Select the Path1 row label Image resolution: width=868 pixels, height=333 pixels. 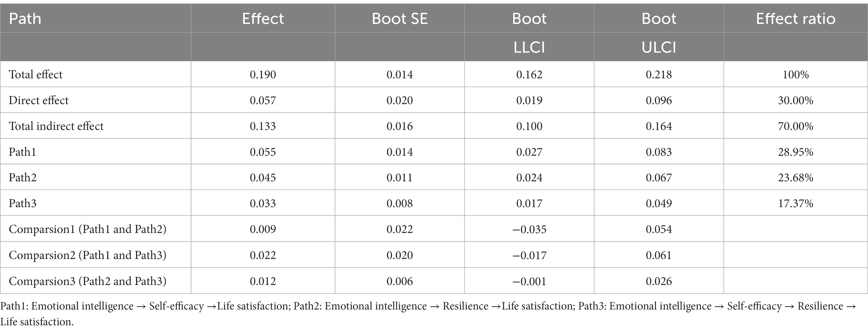(22, 152)
